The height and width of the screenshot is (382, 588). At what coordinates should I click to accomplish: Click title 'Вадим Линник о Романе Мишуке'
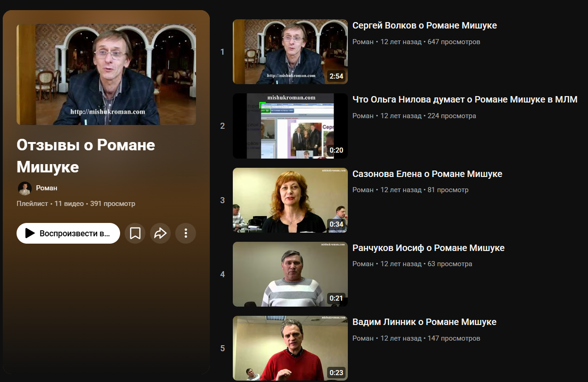pyautogui.click(x=424, y=322)
